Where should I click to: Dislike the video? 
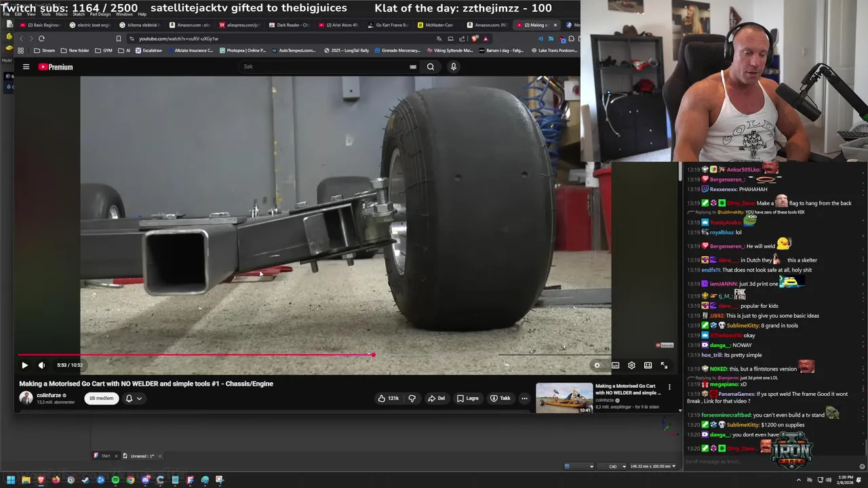412,399
